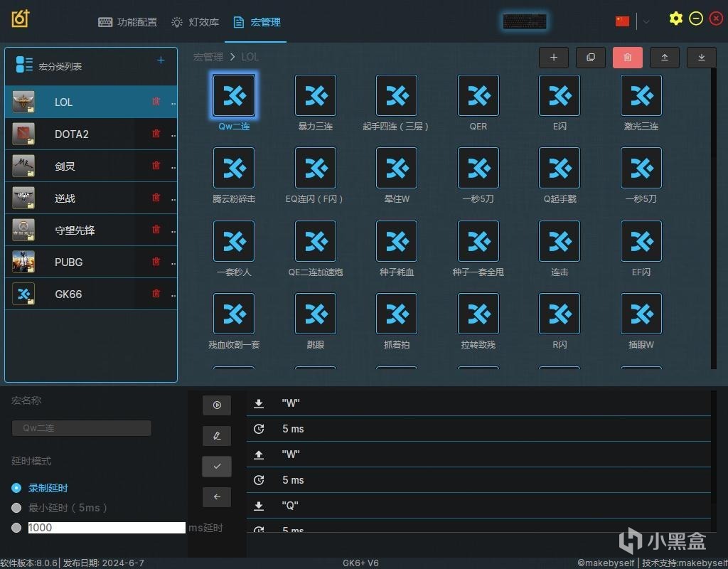Pick the 激光三连 macro
This screenshot has height=569, width=728.
tap(641, 95)
